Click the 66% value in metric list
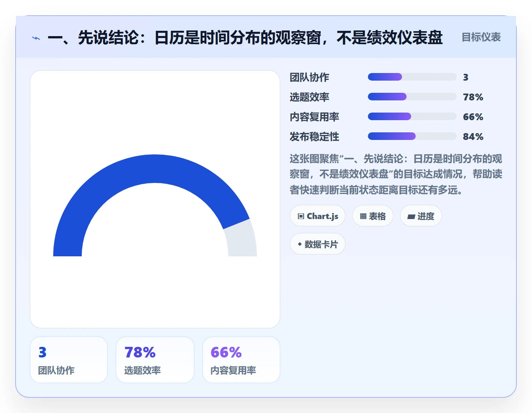This screenshot has width=532, height=413. coord(473,117)
